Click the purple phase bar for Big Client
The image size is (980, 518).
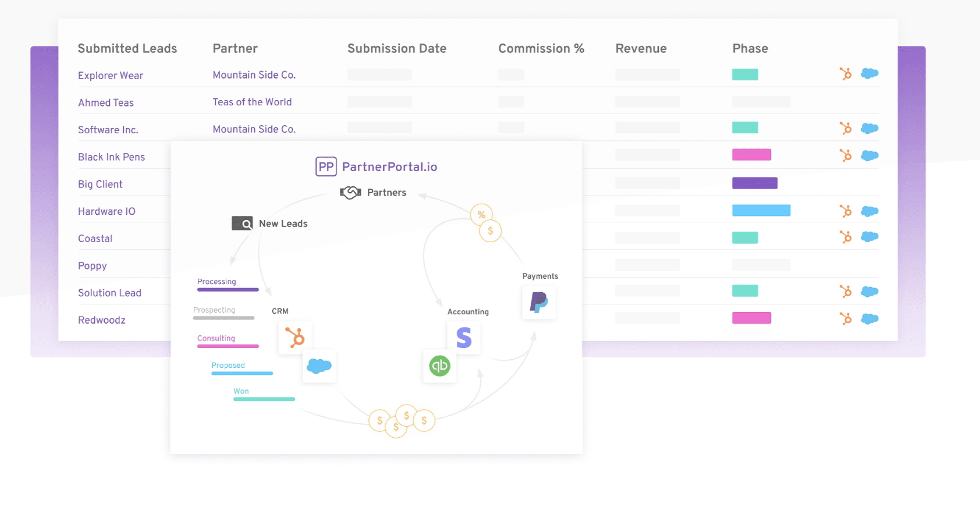tap(755, 183)
